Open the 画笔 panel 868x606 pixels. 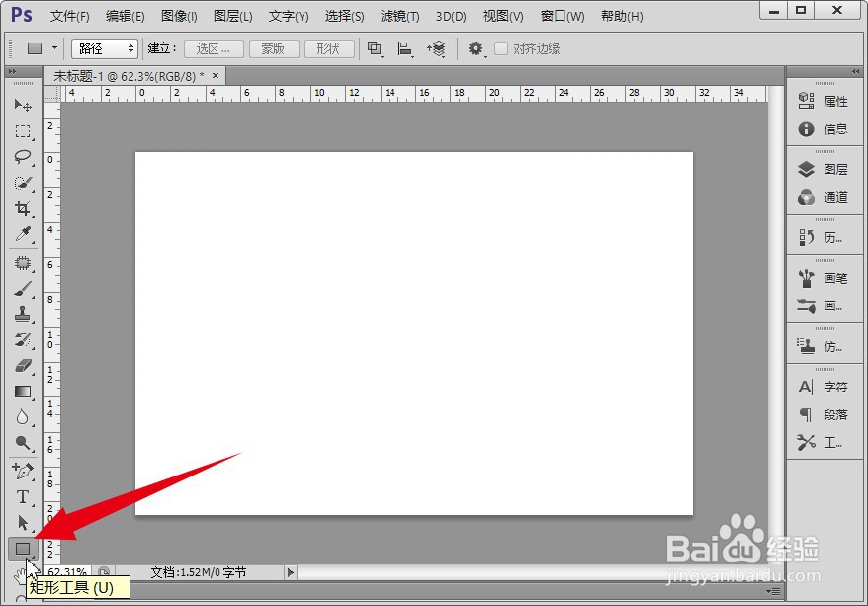[x=824, y=278]
